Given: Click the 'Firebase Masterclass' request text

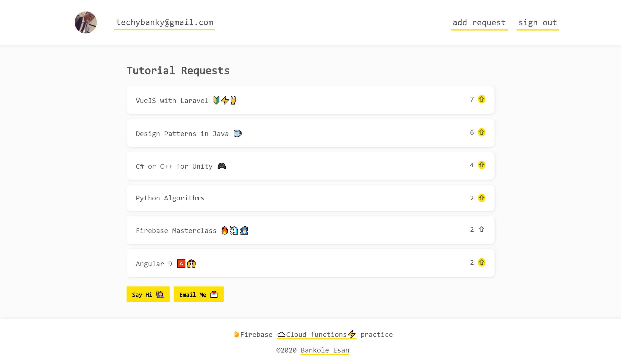Looking at the screenshot, I should click(x=176, y=231).
